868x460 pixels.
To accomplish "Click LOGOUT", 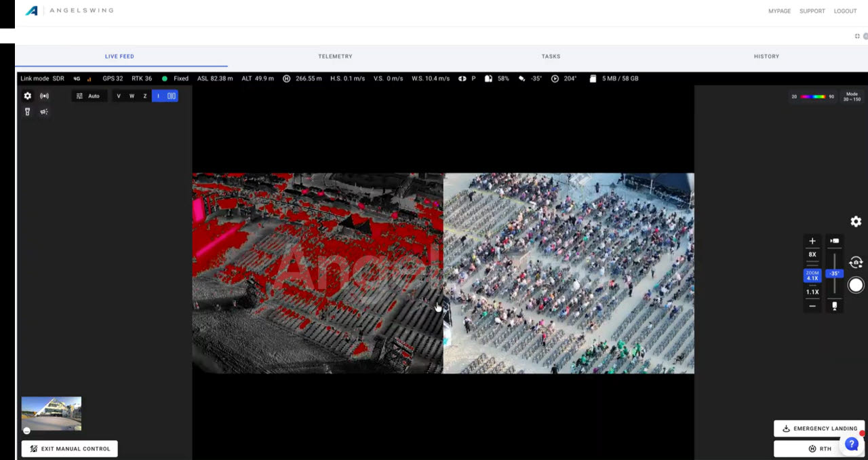I will [x=845, y=11].
